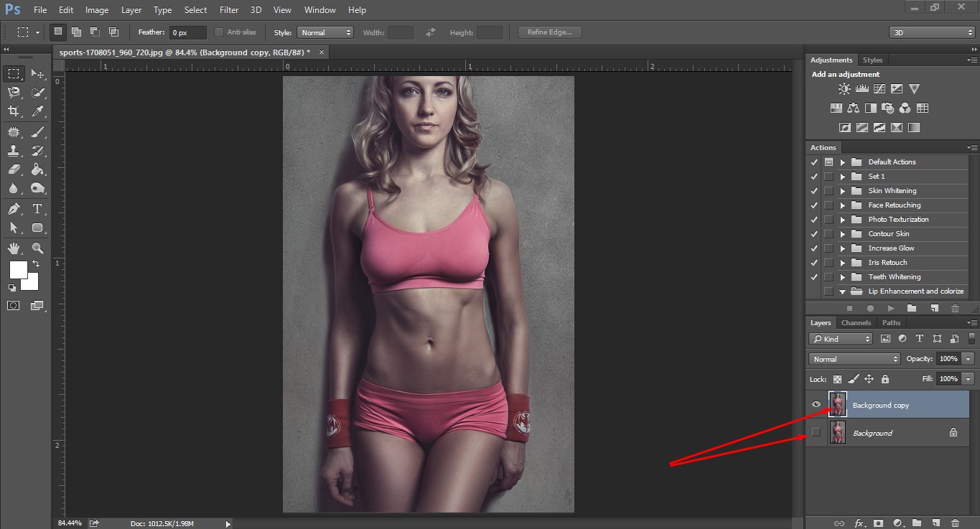Toggle Quick Mask mode
980x529 pixels.
point(14,305)
